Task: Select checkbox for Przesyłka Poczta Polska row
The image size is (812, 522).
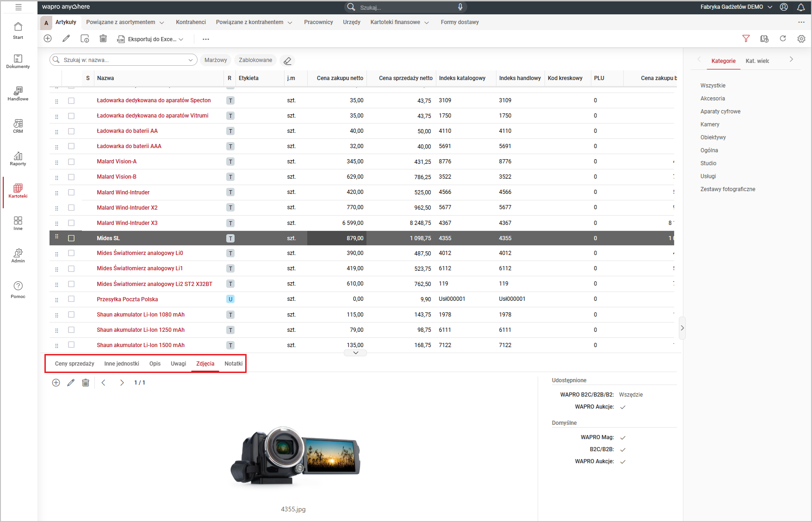Action: pos(71,299)
